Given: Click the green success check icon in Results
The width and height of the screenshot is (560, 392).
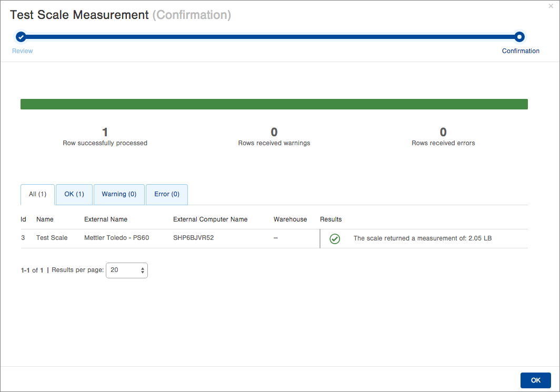Looking at the screenshot, I should coord(335,238).
